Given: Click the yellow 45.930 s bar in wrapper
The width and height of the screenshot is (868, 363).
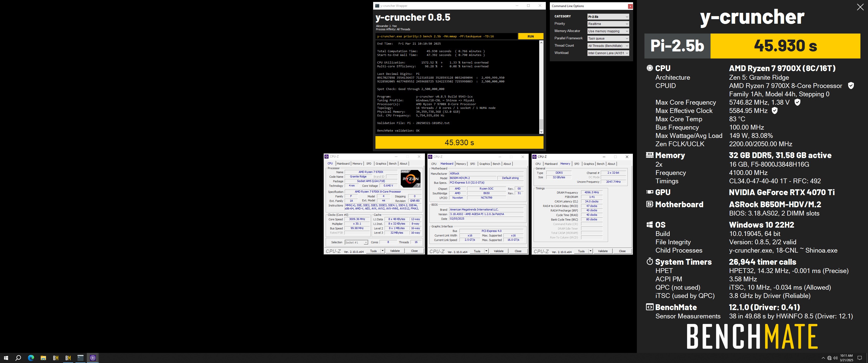Looking at the screenshot, I should tap(459, 142).
